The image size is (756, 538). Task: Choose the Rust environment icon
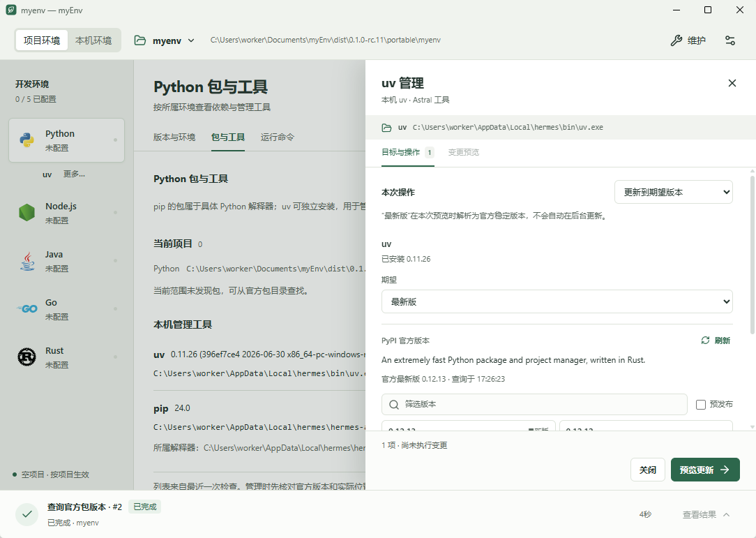[x=27, y=357]
